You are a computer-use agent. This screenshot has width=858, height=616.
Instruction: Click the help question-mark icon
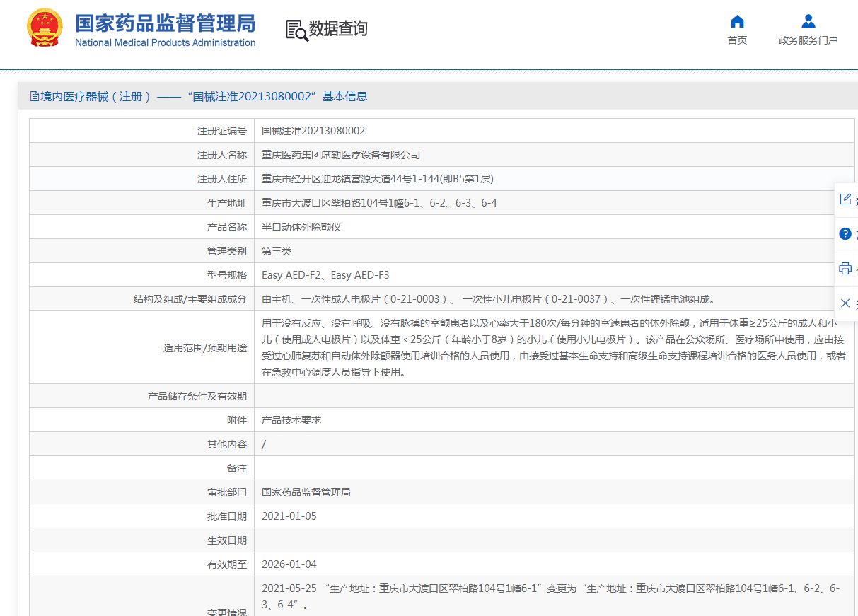pos(845,233)
